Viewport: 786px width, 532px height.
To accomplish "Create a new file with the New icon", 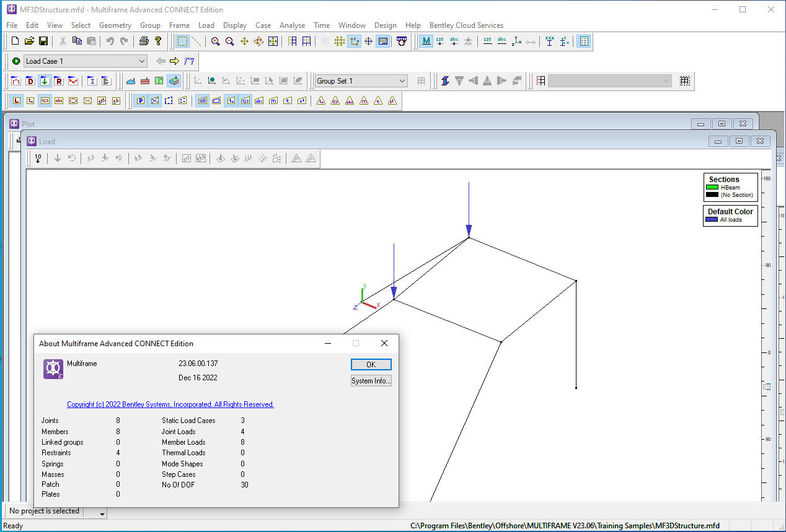I will 15,41.
